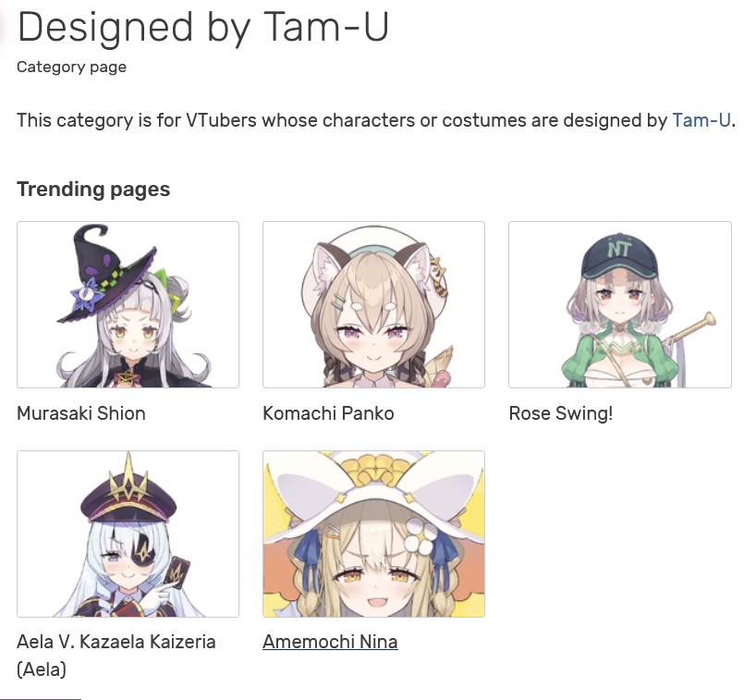Image resolution: width=756 pixels, height=700 pixels.
Task: Click the Category page subtitle text
Action: click(71, 67)
